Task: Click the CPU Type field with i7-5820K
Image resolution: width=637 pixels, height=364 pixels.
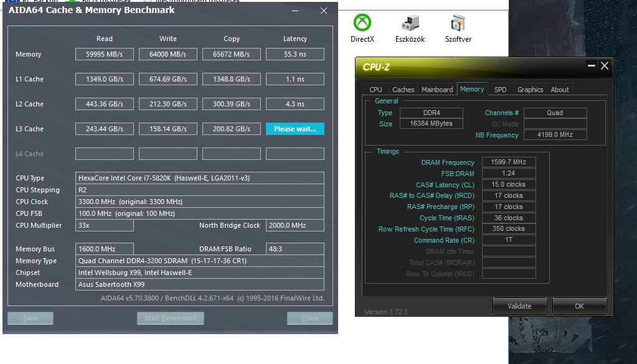Action: click(200, 178)
